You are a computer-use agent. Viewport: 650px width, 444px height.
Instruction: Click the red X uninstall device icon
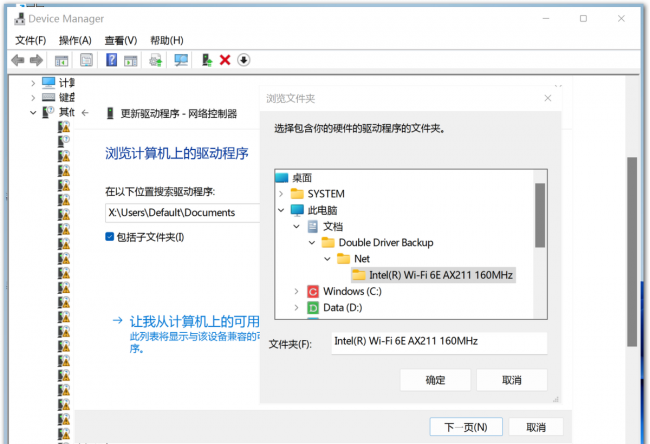coord(225,60)
